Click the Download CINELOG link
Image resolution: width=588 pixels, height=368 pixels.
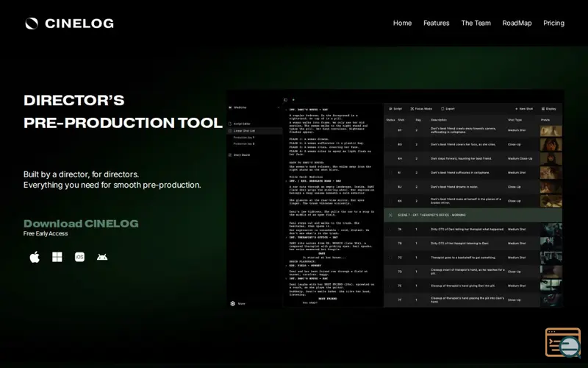pyautogui.click(x=81, y=224)
